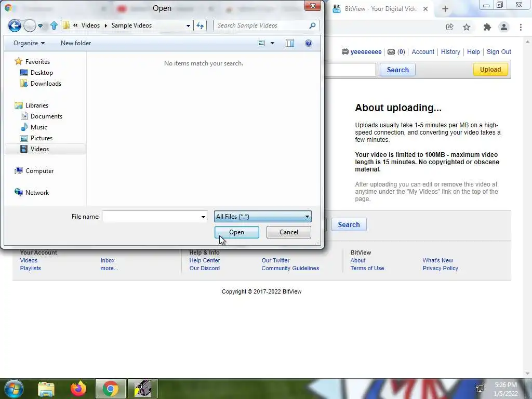Image resolution: width=532 pixels, height=399 pixels.
Task: Open Chrome extensions puzzle icon
Action: 487,27
